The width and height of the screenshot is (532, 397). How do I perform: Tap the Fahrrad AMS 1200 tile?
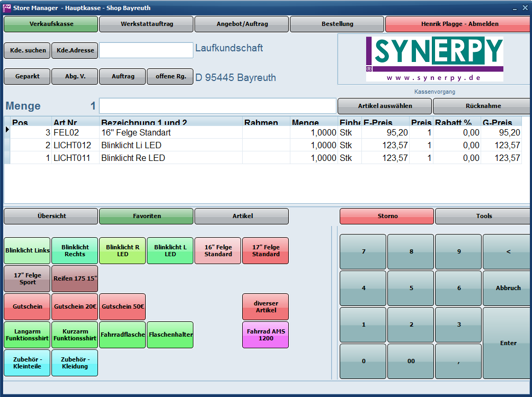coord(265,335)
